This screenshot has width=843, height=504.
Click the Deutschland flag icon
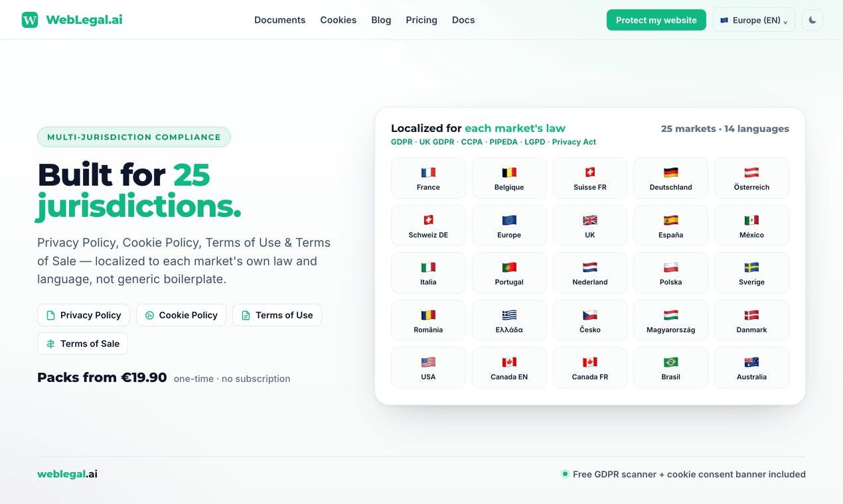670,172
